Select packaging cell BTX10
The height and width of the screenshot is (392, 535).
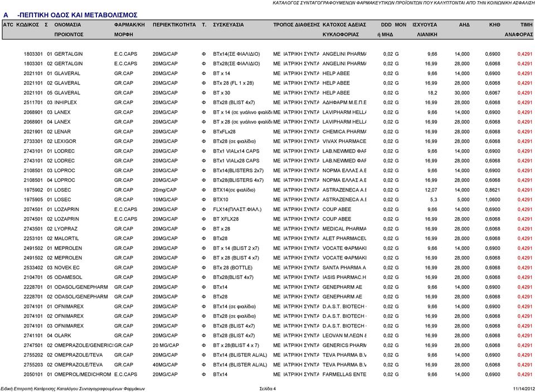click(x=221, y=200)
